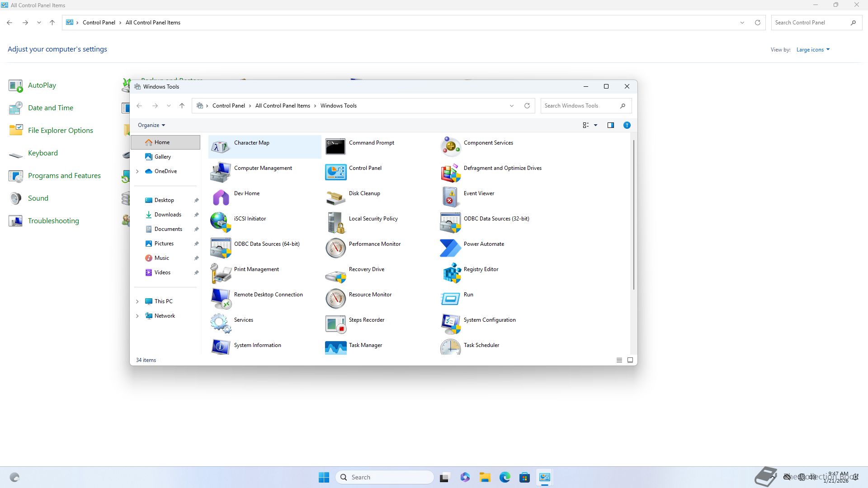Open the View by Large icons dropdown
Viewport: 868px width, 488px height.
pos(813,50)
